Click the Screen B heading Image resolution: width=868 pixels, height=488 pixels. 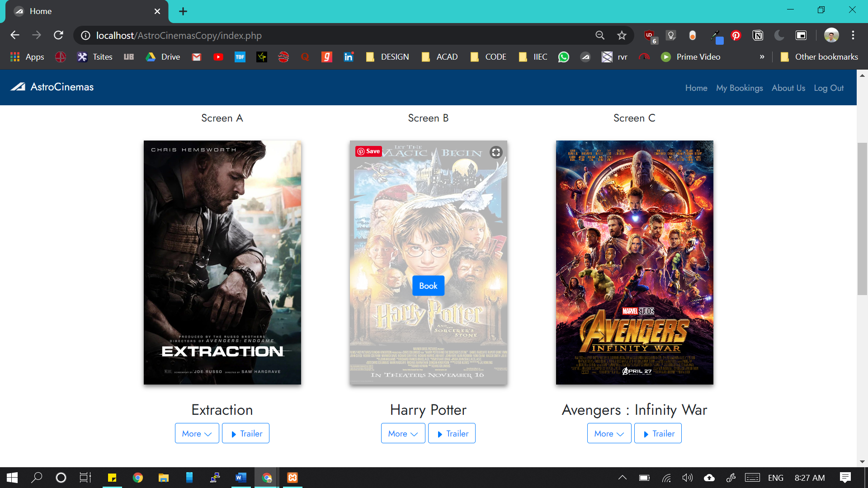click(x=428, y=118)
